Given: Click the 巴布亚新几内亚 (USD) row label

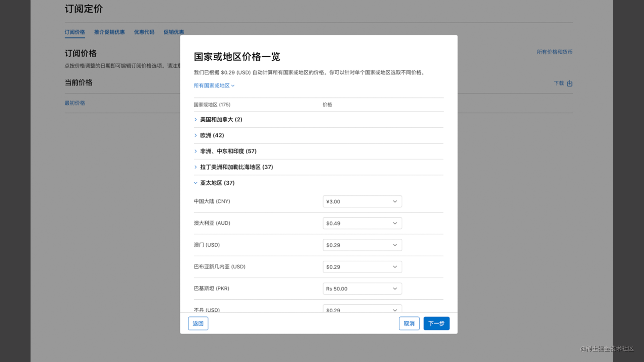Looking at the screenshot, I should pos(220,266).
